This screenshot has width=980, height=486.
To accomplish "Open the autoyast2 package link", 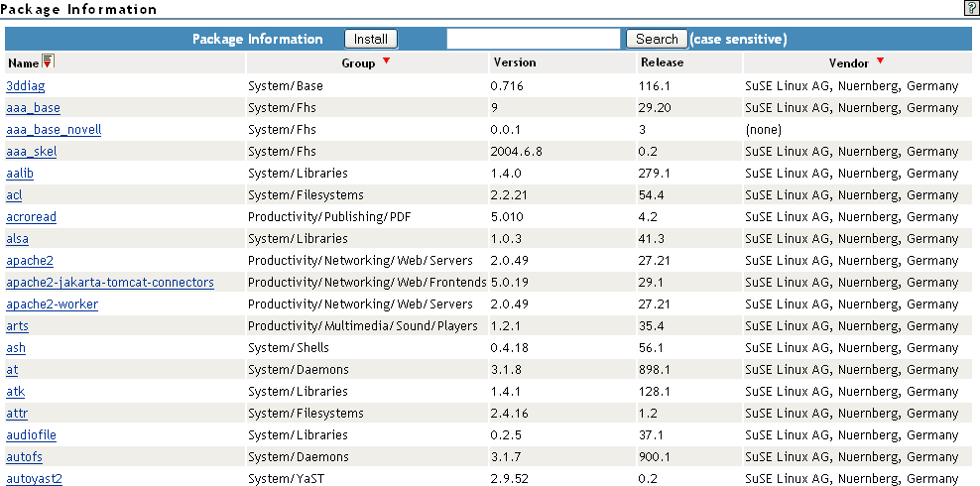I will [x=35, y=479].
